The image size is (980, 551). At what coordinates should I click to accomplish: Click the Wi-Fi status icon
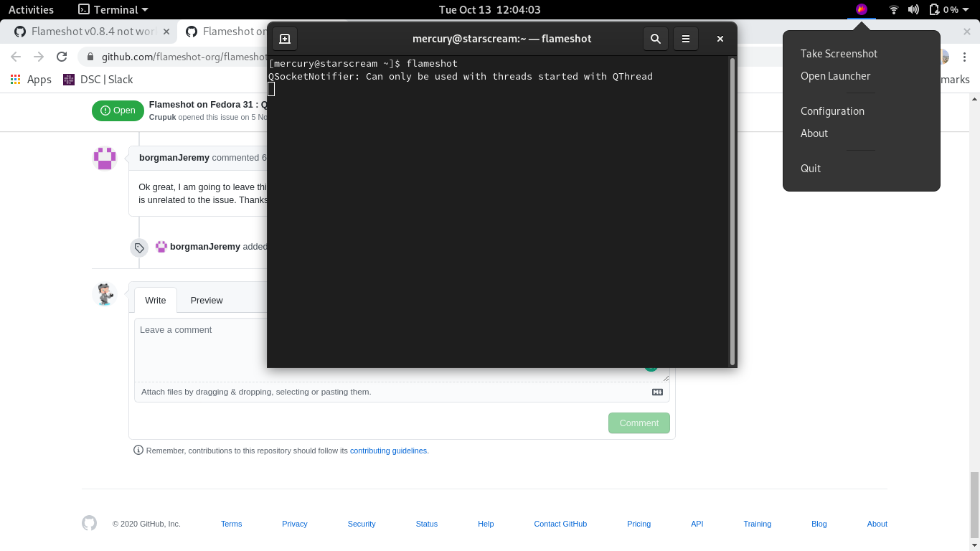[x=893, y=9]
